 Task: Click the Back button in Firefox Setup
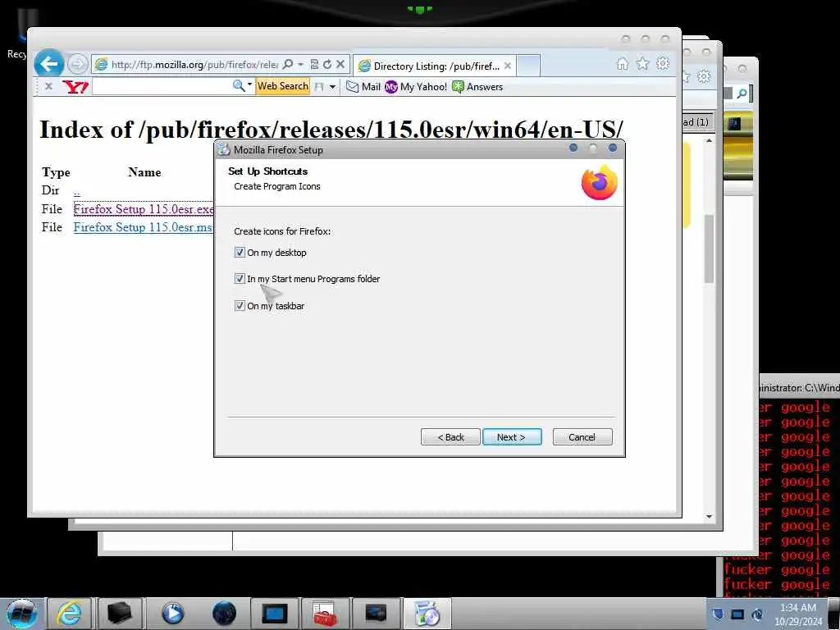pos(450,437)
